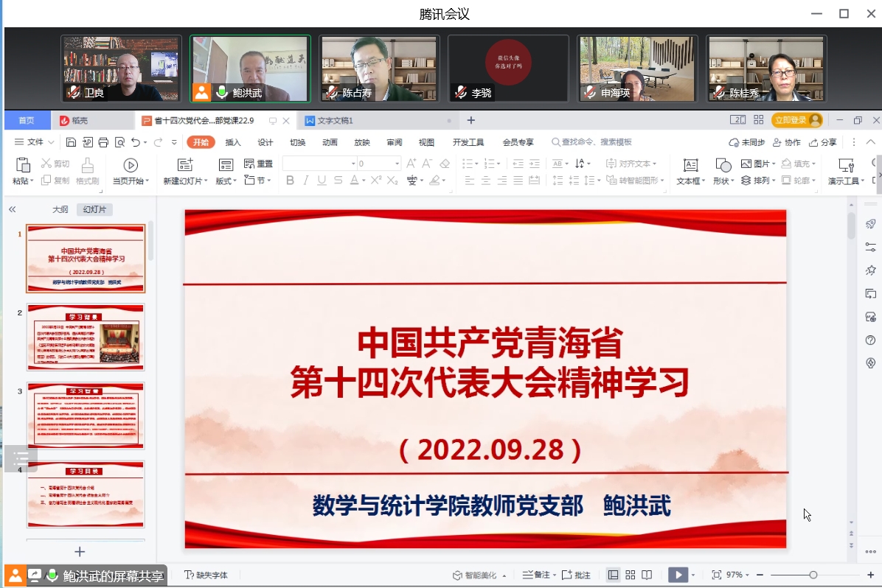Switch to the Outline (大纲) panel tab
Image resolution: width=882 pixels, height=588 pixels.
click(x=60, y=209)
